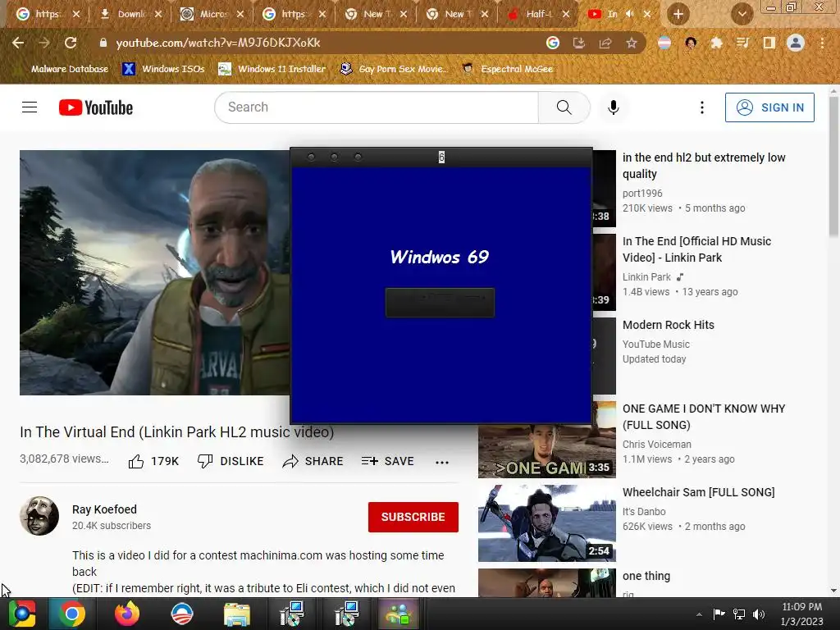Open 'Wheelchair Sam [FULL SONG]' title
The height and width of the screenshot is (630, 840).
(699, 492)
